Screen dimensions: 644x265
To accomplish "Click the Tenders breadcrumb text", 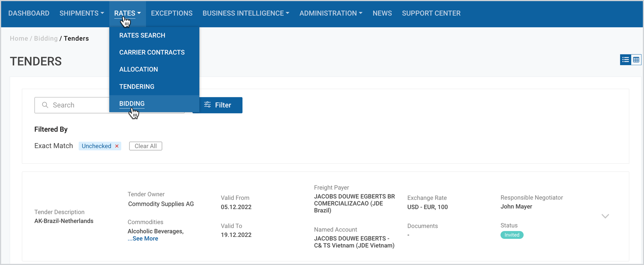I will point(76,39).
